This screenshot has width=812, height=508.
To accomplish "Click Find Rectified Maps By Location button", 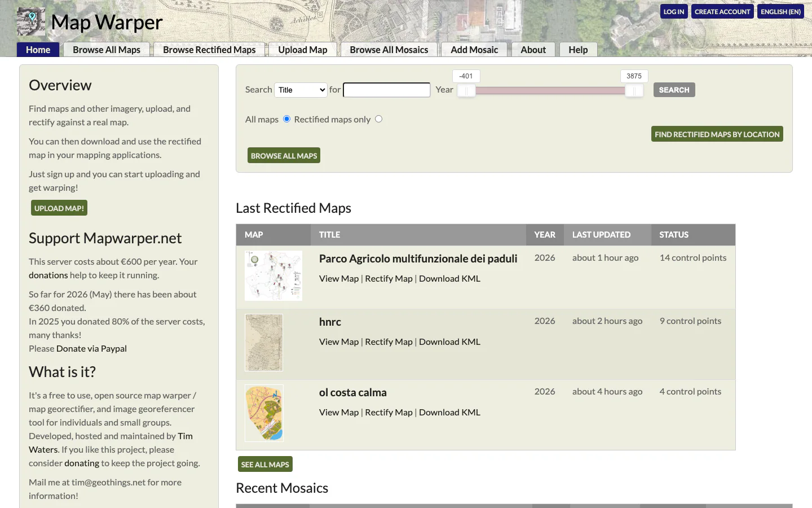I will [717, 134].
